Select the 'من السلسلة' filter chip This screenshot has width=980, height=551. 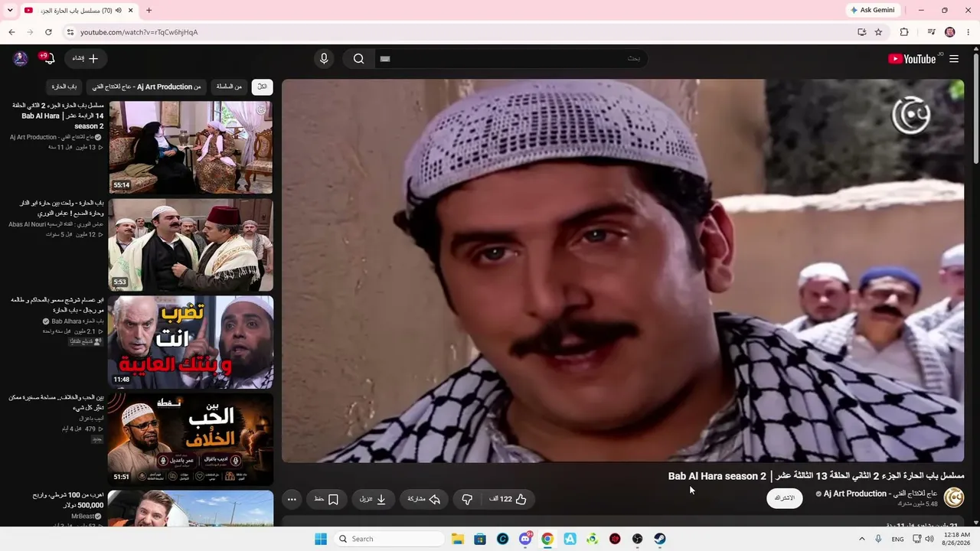click(228, 86)
